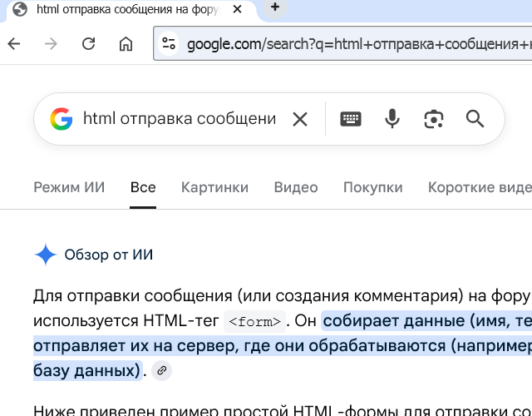This screenshot has width=532, height=416.
Task: Close the 'html отправка сообщения' tab
Action: point(238,9)
